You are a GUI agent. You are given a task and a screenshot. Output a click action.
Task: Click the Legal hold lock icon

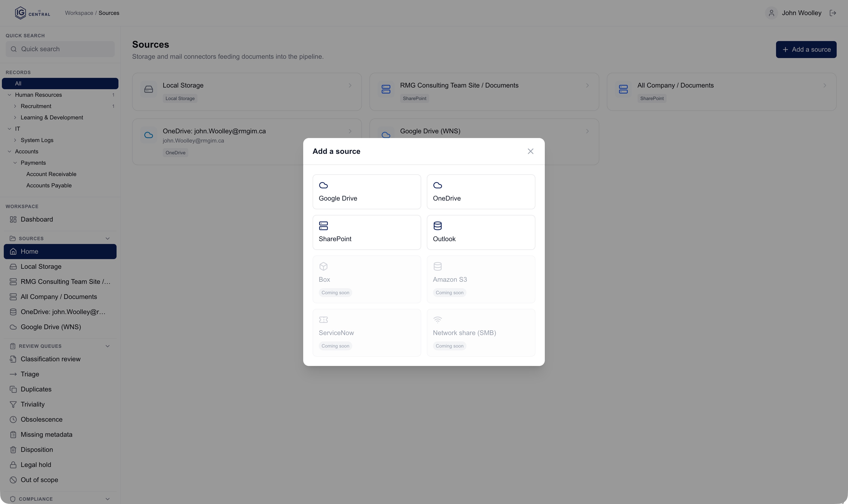13,465
